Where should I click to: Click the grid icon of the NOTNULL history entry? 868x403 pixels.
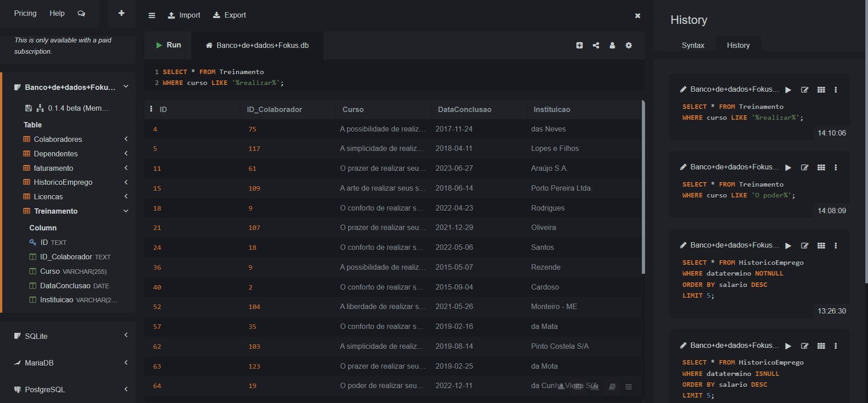click(821, 246)
